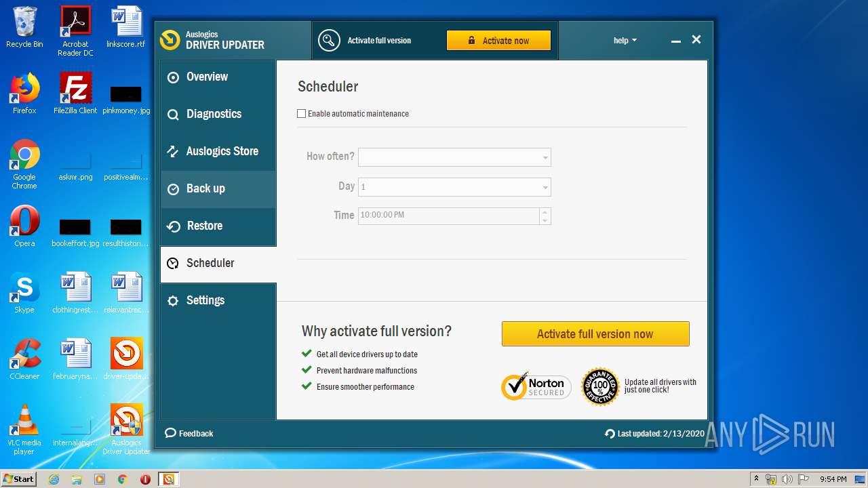Viewport: 868px width, 488px height.
Task: Click the taskbar clock showing 9:54 PM
Action: tap(833, 479)
